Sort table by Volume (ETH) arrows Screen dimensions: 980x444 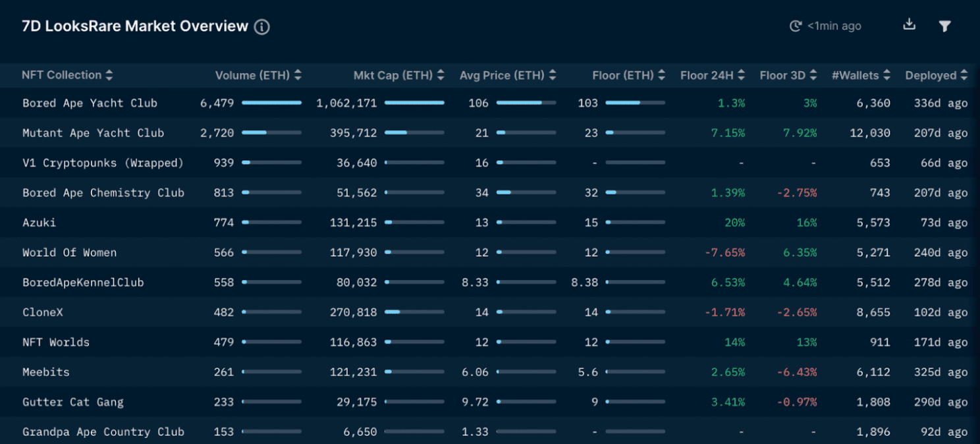pos(298,75)
